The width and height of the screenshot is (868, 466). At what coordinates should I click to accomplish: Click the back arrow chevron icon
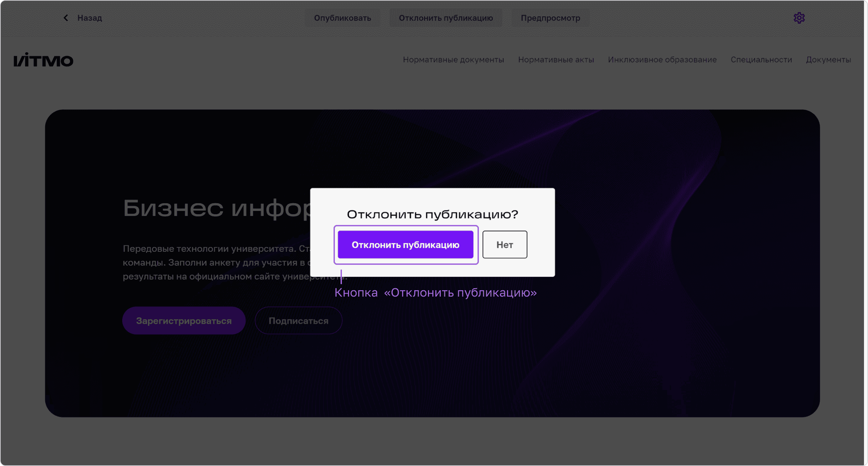[66, 18]
